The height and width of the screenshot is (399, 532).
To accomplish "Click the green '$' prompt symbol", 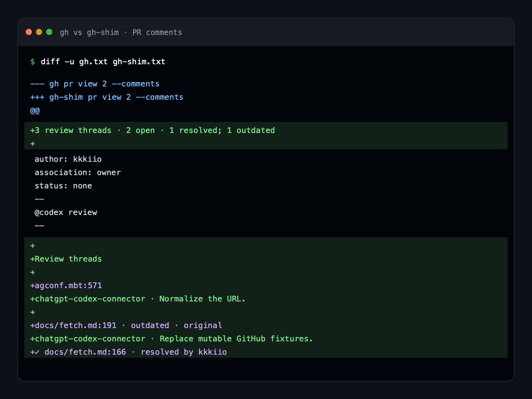I will [x=32, y=62].
